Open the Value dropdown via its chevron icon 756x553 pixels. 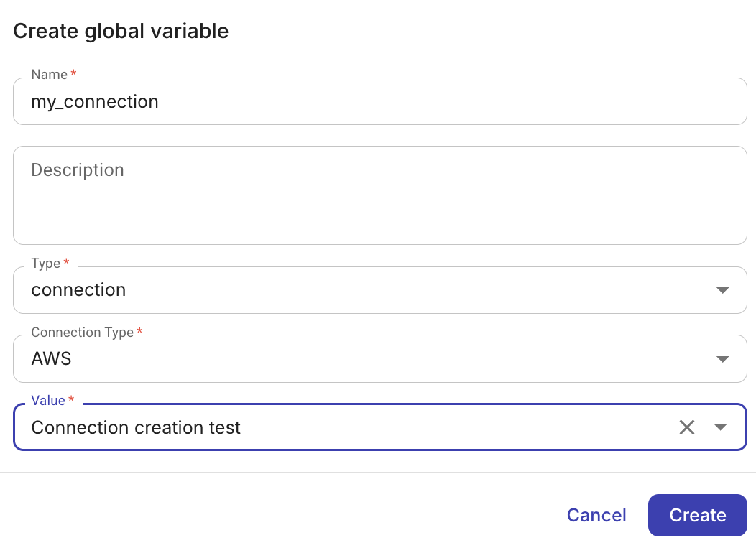tap(722, 427)
